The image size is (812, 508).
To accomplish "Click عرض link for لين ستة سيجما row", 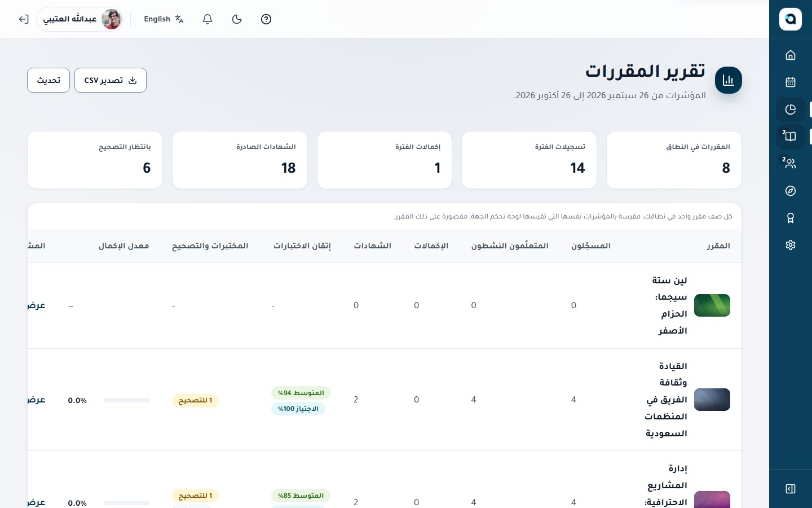I will (x=37, y=305).
